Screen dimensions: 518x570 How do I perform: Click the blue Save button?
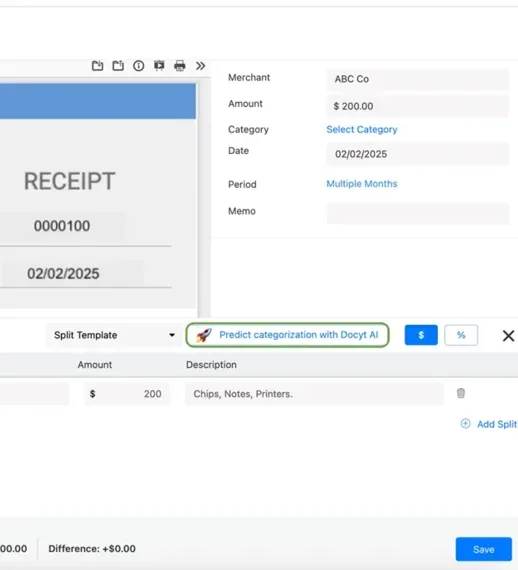pos(483,549)
